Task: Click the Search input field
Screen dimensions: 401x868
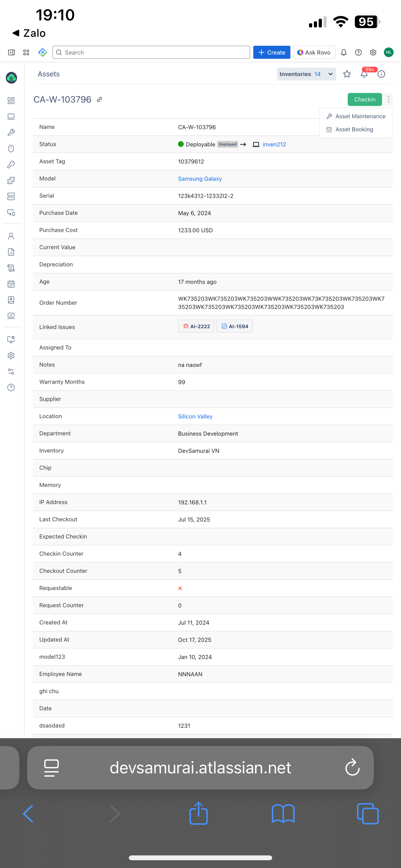Action: click(151, 53)
